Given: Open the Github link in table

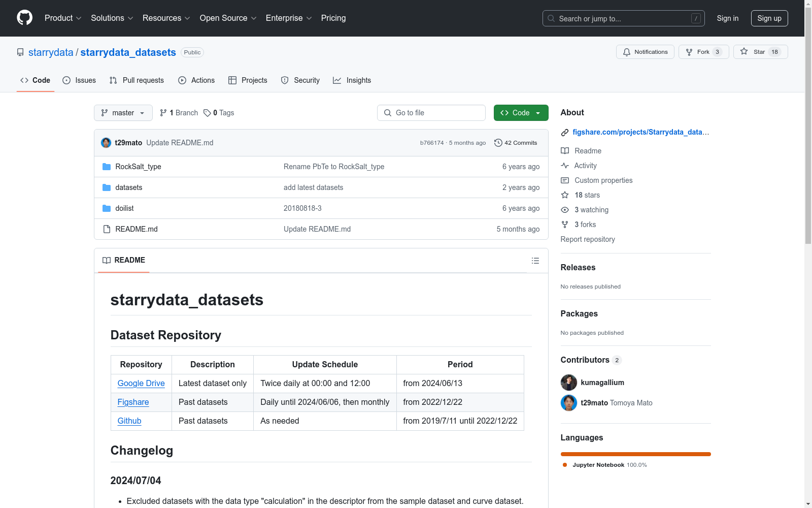Looking at the screenshot, I should coord(129,421).
